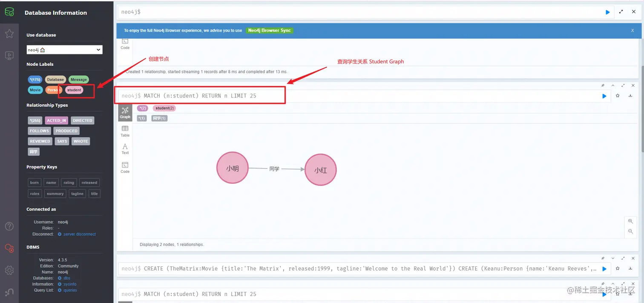Select the DIRECTED relationship type

coord(83,120)
